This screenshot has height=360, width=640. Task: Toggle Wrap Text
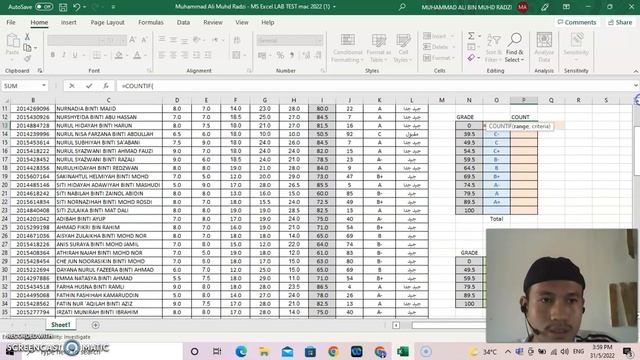coord(237,40)
